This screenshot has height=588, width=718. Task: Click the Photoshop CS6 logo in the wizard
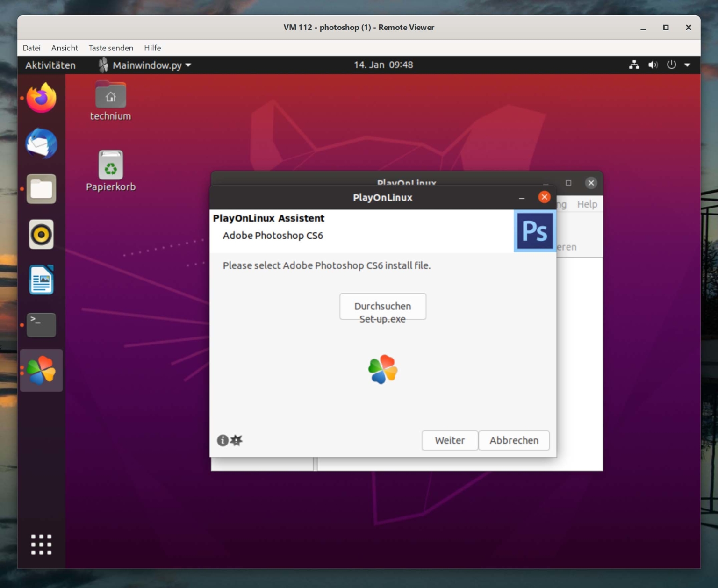coord(535,231)
